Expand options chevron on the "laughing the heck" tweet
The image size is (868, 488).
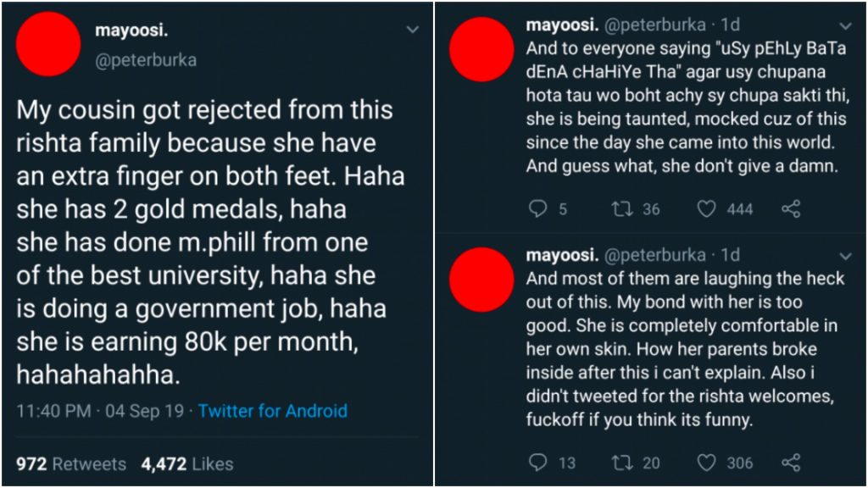(845, 256)
